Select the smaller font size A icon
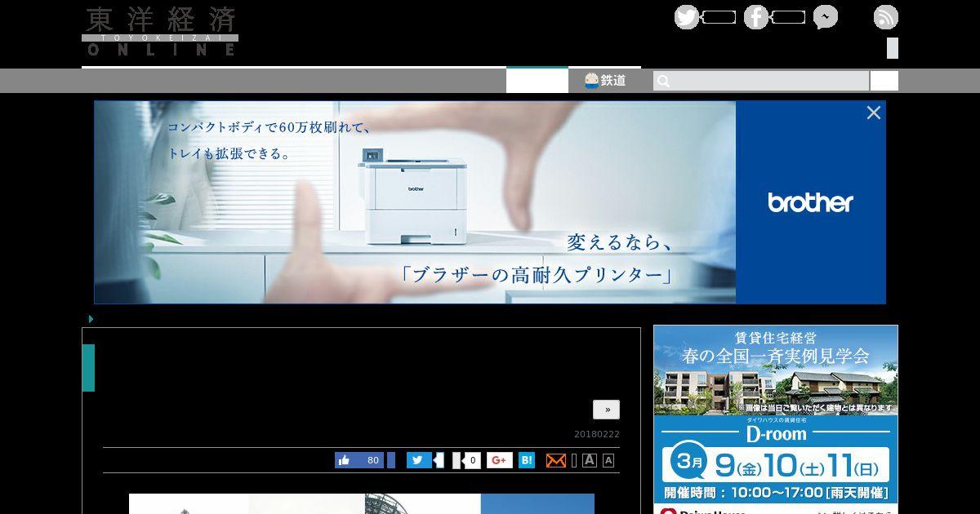The image size is (980, 514). pos(608,460)
